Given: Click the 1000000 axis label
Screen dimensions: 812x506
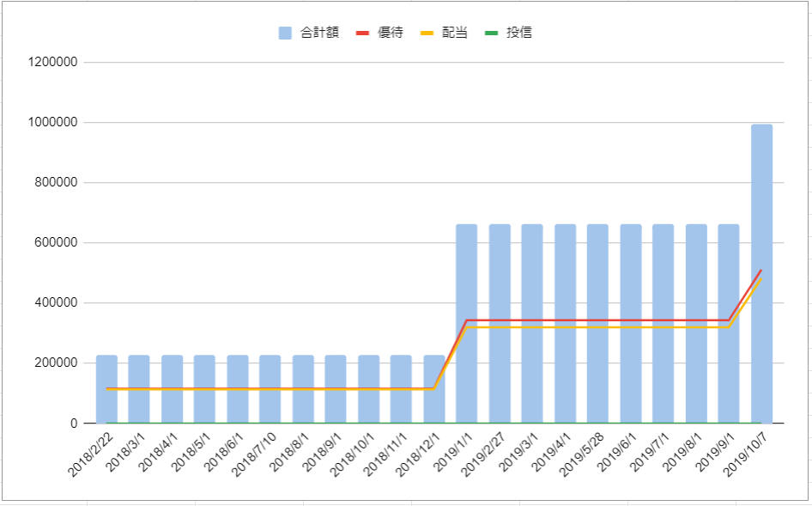Looking at the screenshot, I should pos(52,122).
